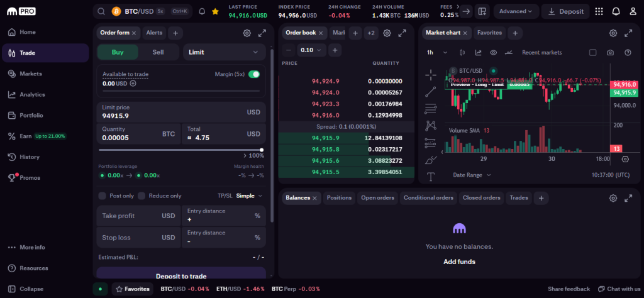The image size is (644, 298).
Task: Open the chart help icon
Action: click(x=628, y=53)
